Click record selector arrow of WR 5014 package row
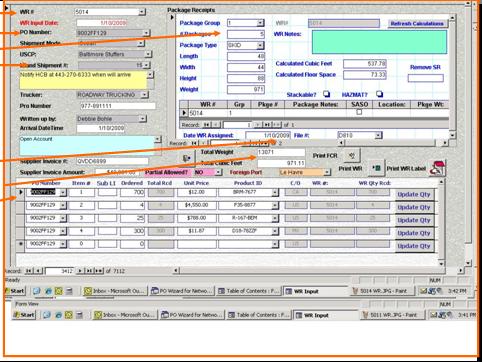The image size is (482, 362). (184, 113)
